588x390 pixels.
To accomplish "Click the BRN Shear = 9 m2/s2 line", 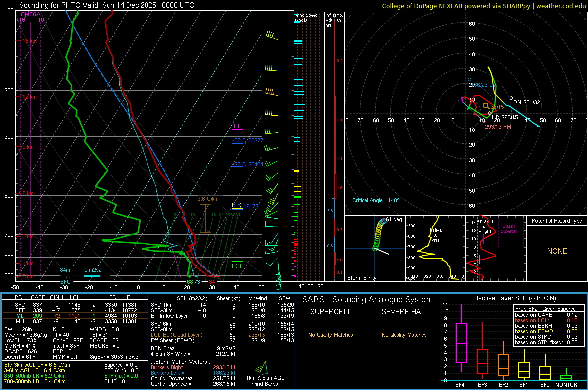I will [x=193, y=348].
